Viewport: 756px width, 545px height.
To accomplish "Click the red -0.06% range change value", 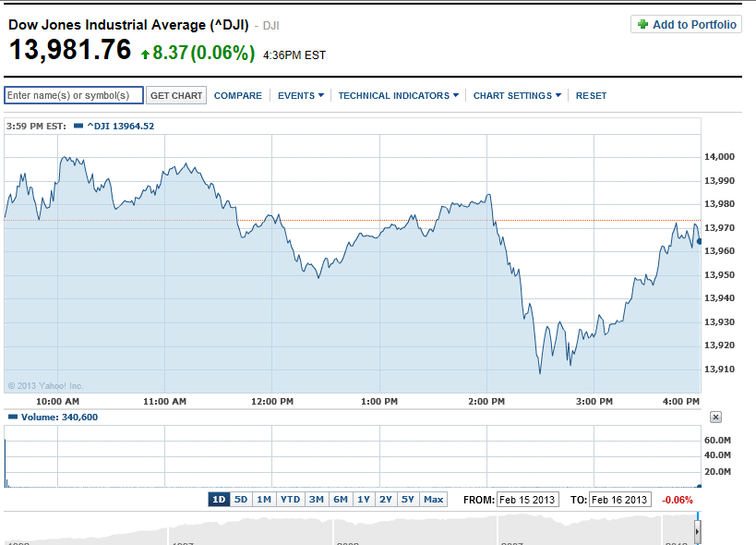I will tap(678, 500).
